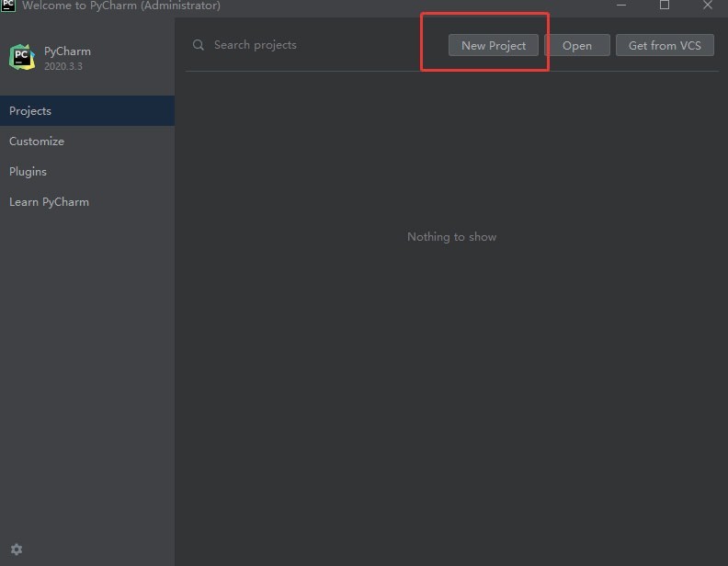728x566 pixels.
Task: Close the Welcome to PyCharm window
Action: click(708, 6)
